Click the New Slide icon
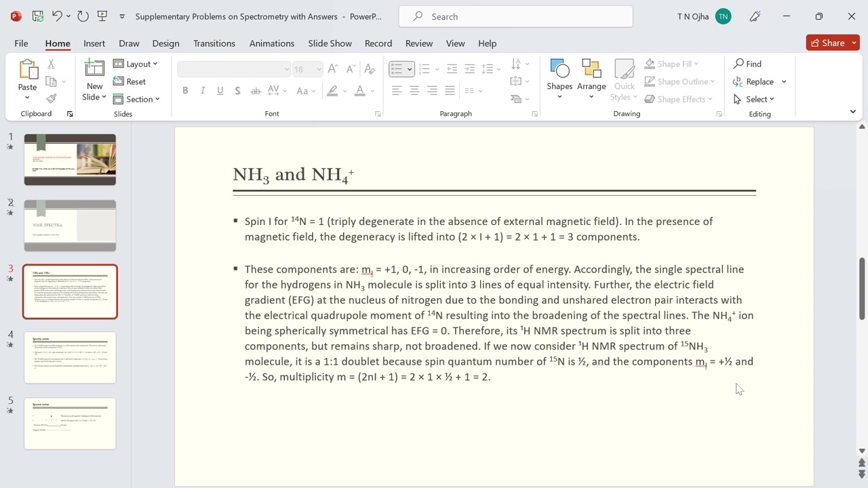Image resolution: width=868 pixels, height=488 pixels. pyautogui.click(x=94, y=69)
